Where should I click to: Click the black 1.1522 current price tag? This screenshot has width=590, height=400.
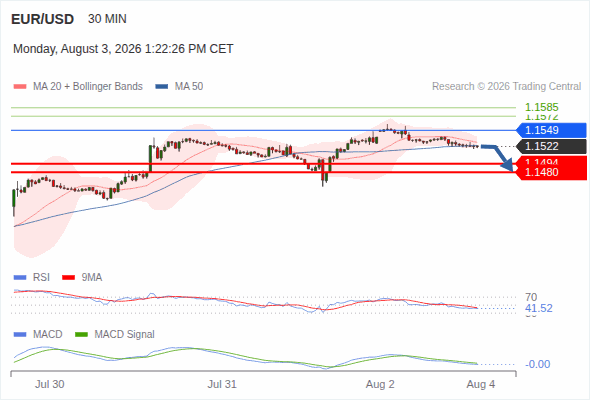pyautogui.click(x=551, y=146)
